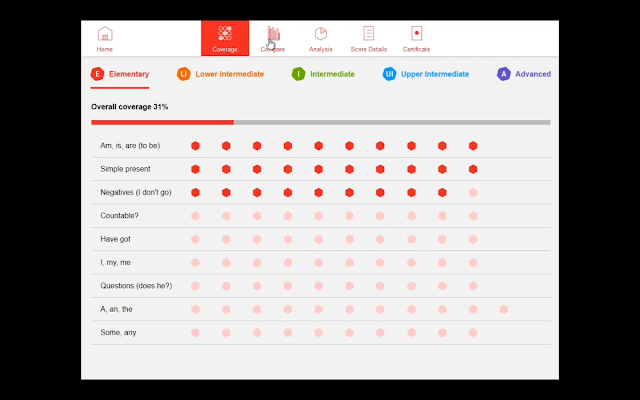The image size is (640, 400).
Task: Click the purple Advanced 'A' badge
Action: [504, 74]
